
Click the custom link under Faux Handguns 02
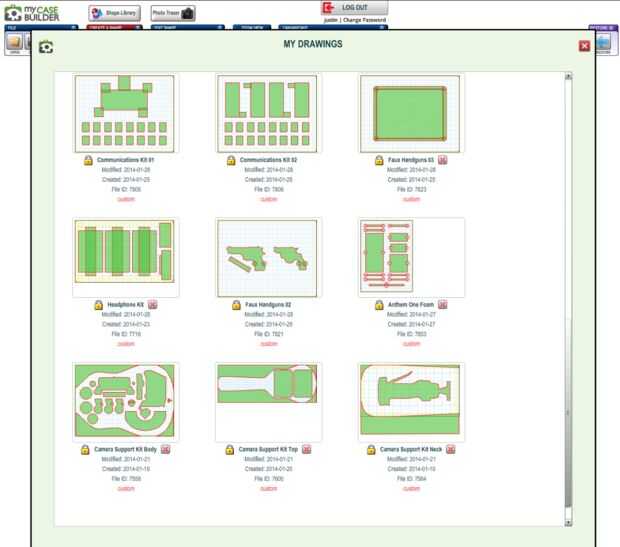(268, 344)
